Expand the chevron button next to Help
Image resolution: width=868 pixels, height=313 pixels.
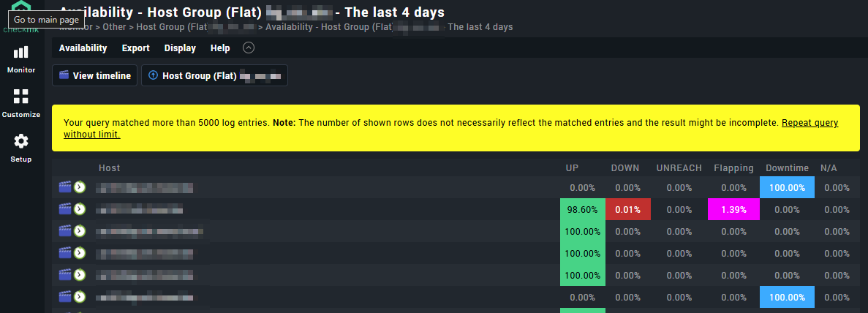coord(248,48)
